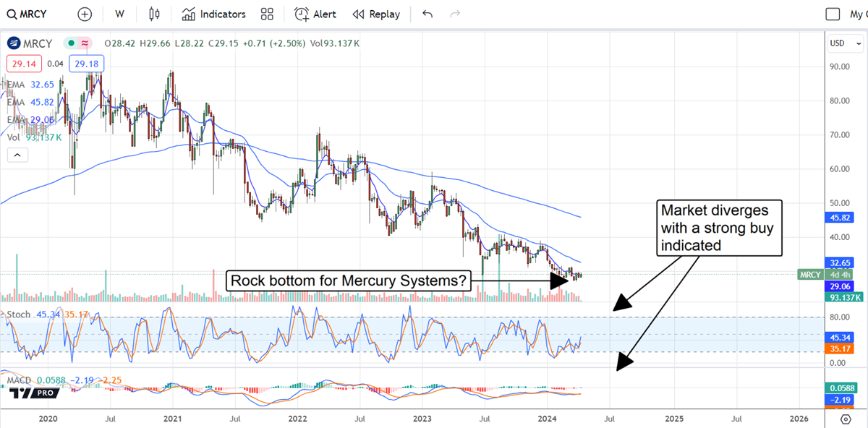Click the MRCY price axis tag

tap(809, 274)
